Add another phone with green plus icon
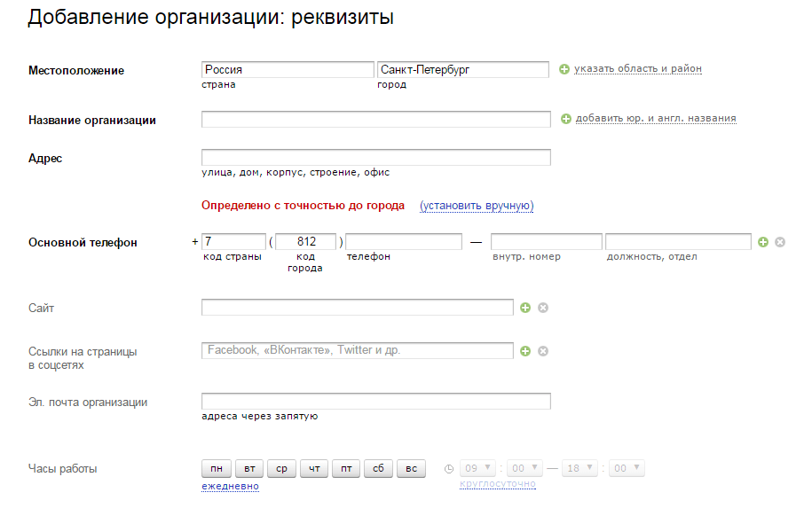 763,242
